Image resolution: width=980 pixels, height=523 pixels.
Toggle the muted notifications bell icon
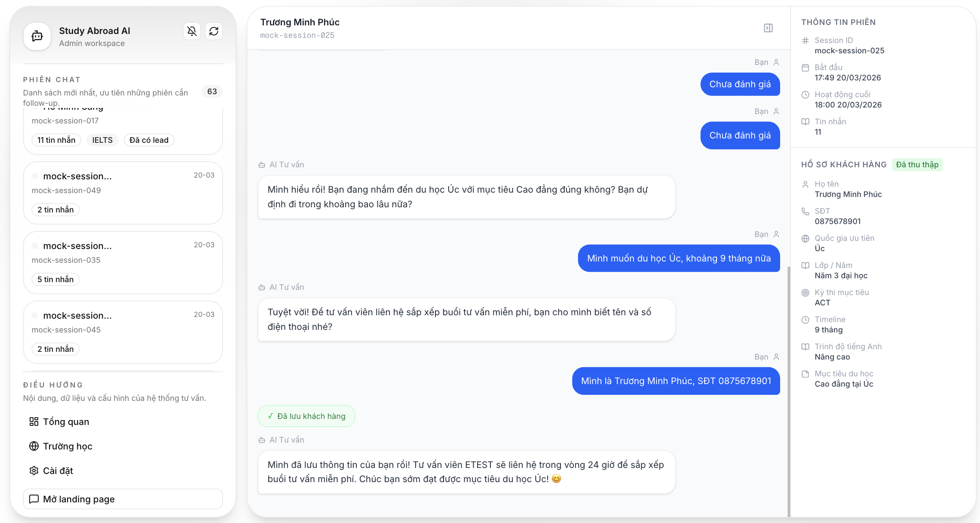pos(192,31)
